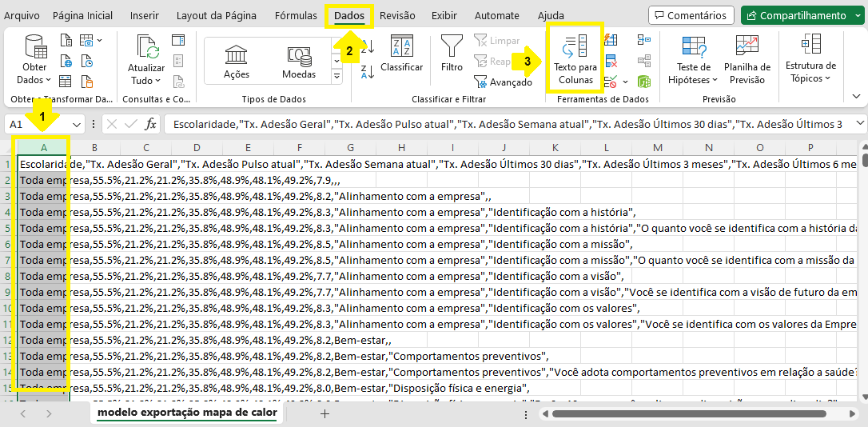Open the Classificar sort dialog
This screenshot has height=427, width=868.
pos(401,54)
